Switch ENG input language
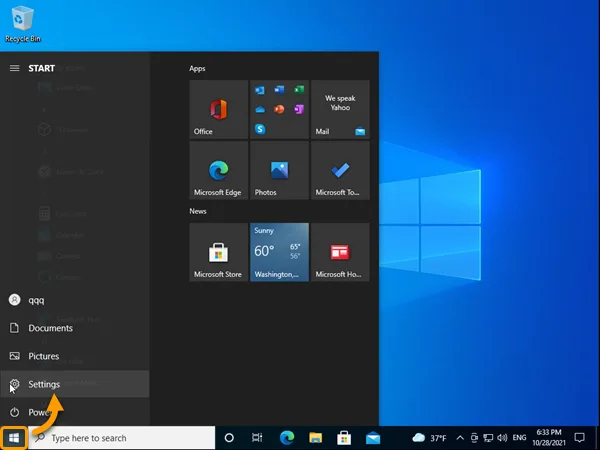Image resolution: width=600 pixels, height=450 pixels. coord(519,438)
